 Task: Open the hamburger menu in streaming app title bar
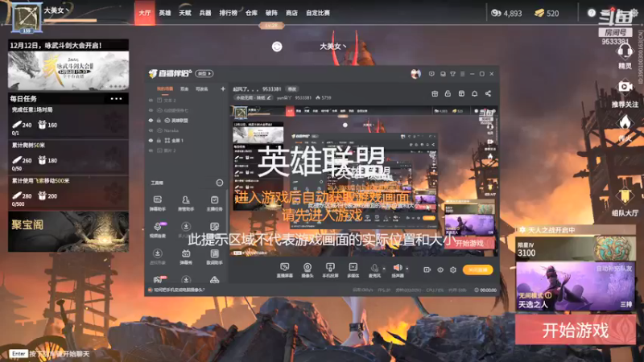pos(462,74)
